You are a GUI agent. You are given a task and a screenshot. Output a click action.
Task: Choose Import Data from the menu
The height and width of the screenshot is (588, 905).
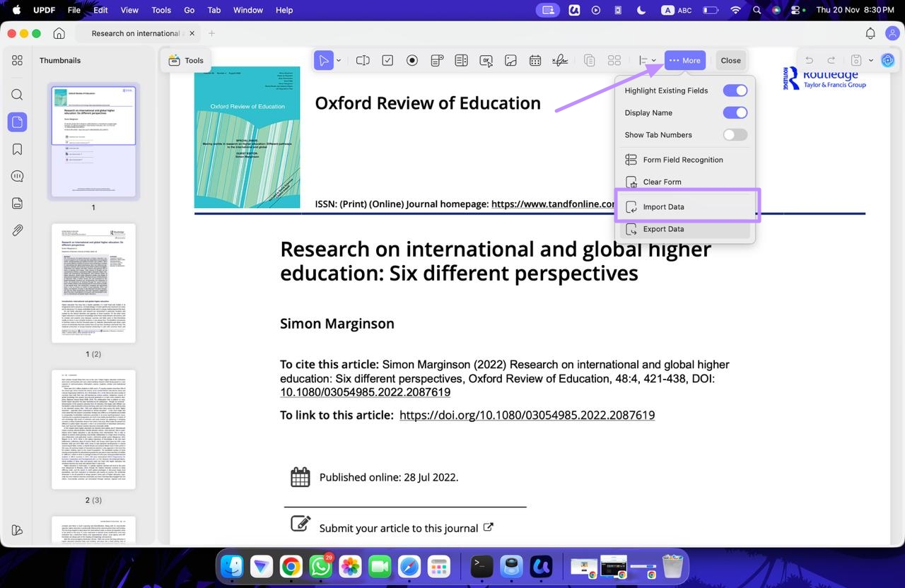[663, 207]
